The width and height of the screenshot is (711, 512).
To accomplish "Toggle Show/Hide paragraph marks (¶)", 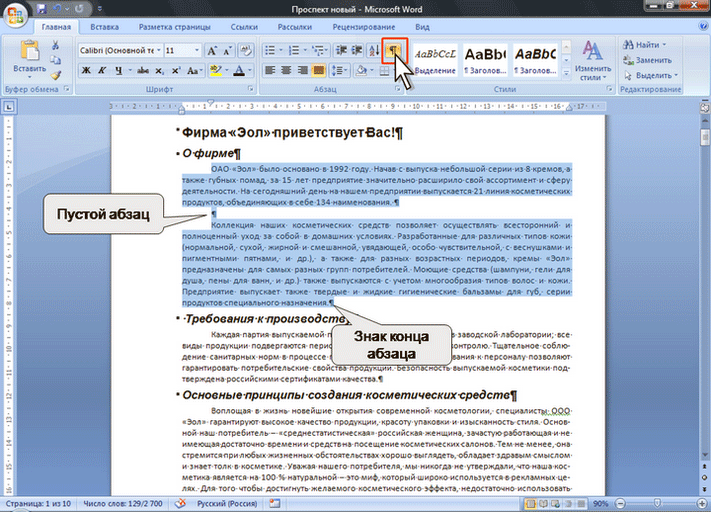I will [x=394, y=50].
